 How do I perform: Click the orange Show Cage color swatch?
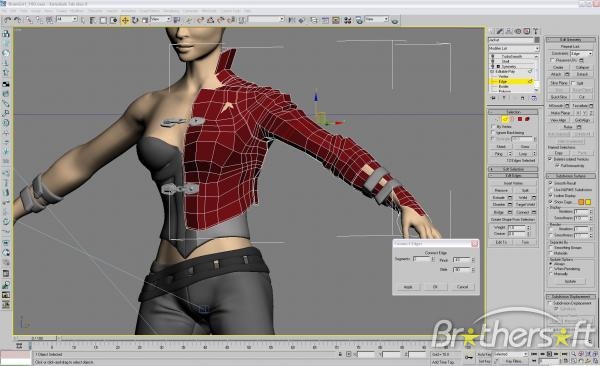(581, 202)
